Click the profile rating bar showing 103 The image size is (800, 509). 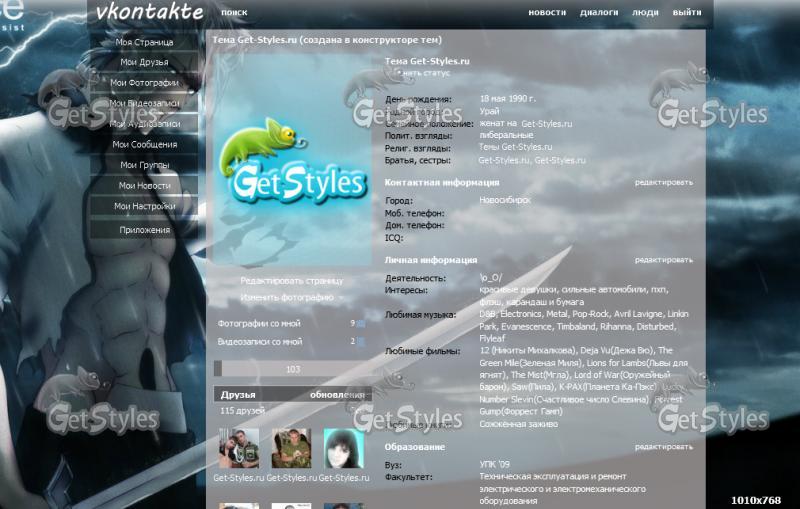click(292, 369)
